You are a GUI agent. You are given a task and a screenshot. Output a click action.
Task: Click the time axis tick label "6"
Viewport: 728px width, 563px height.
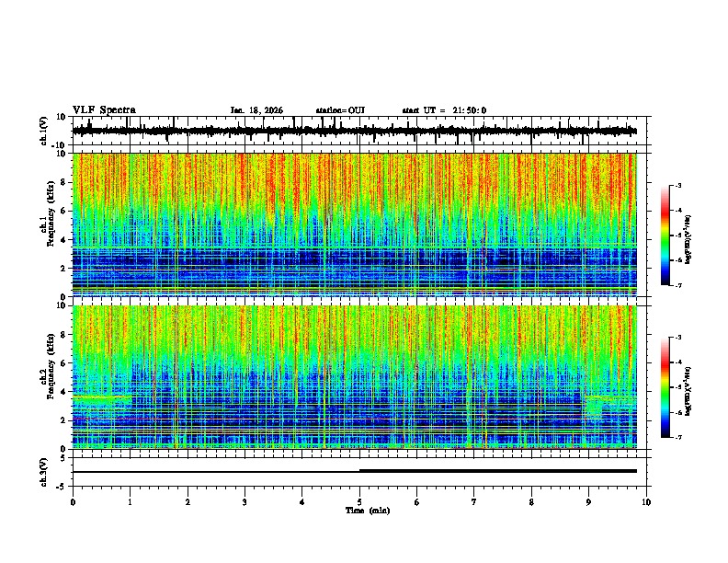[x=417, y=502]
